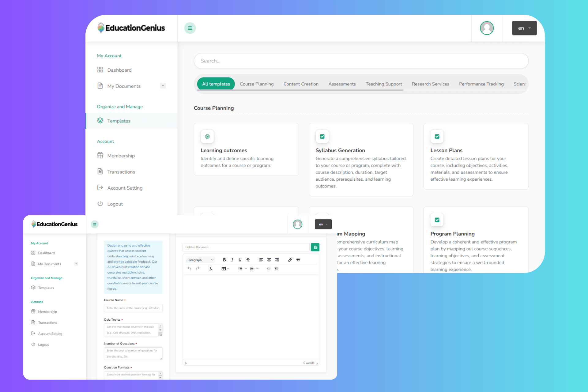Viewport: 588px width, 392px height.
Task: Save the document with green disk button
Action: tap(315, 247)
